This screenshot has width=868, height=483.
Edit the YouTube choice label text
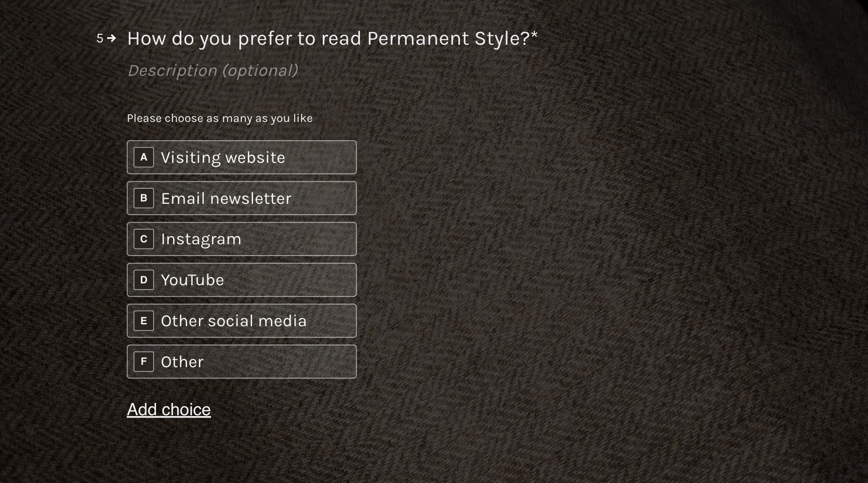point(192,280)
